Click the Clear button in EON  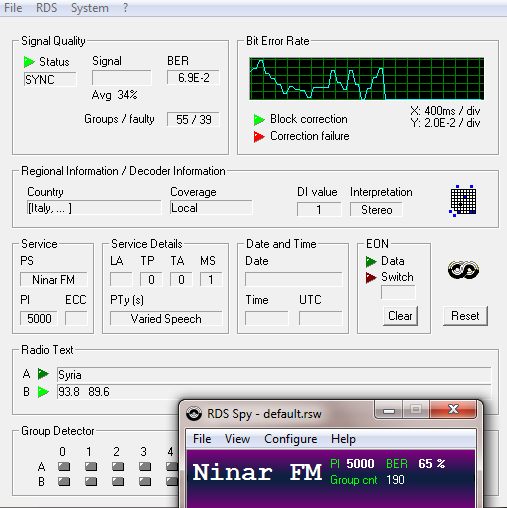400,316
